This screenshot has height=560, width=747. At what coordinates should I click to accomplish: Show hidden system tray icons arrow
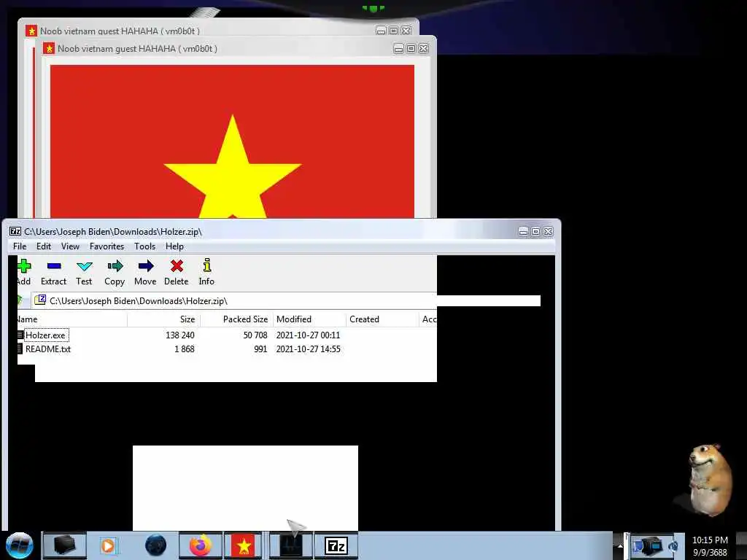(x=620, y=546)
